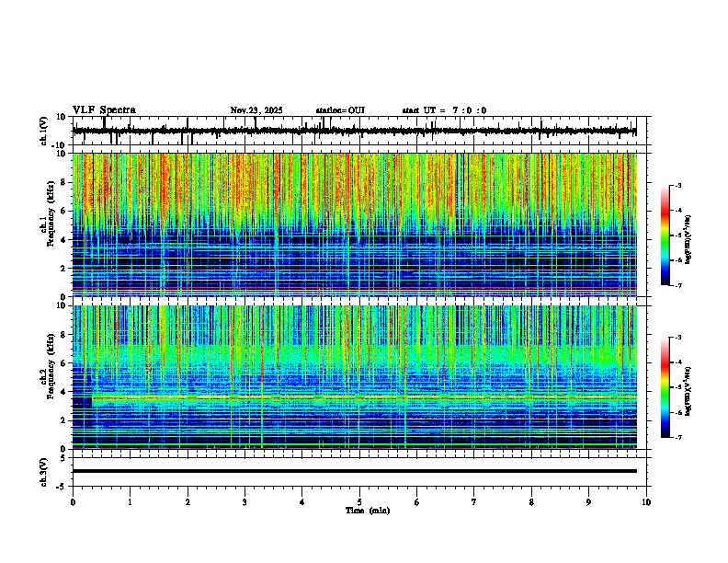Click the ch.3 flat voltage trace
Viewport: 728px width, 563px height.
[x=355, y=471]
